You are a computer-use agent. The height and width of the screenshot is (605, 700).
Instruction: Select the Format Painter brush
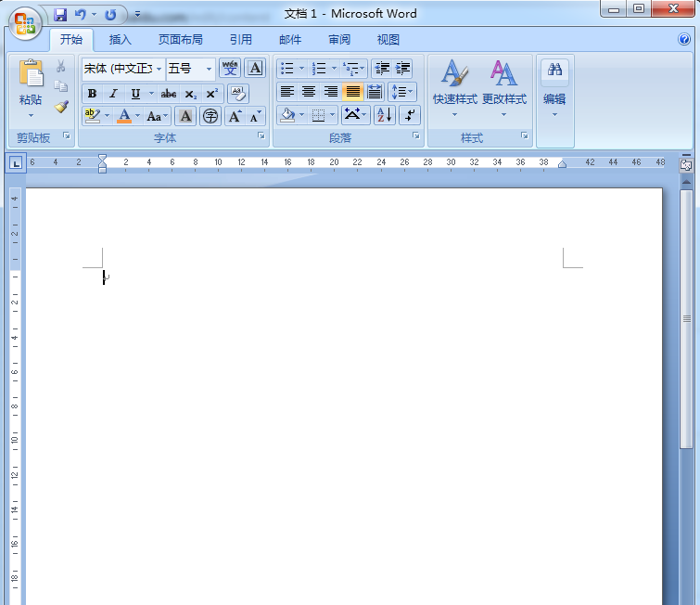tap(61, 107)
